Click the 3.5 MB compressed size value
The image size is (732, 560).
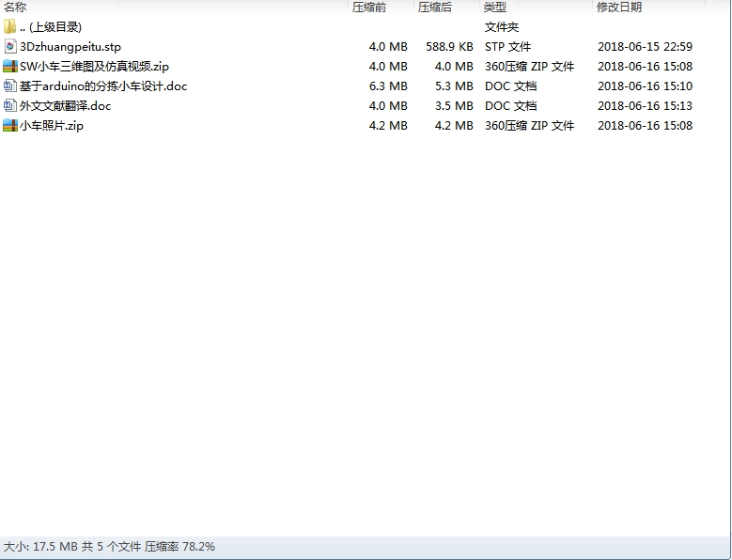point(454,106)
